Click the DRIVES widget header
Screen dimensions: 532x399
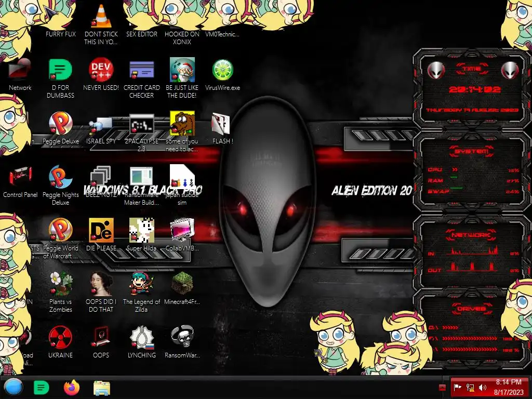pyautogui.click(x=472, y=309)
